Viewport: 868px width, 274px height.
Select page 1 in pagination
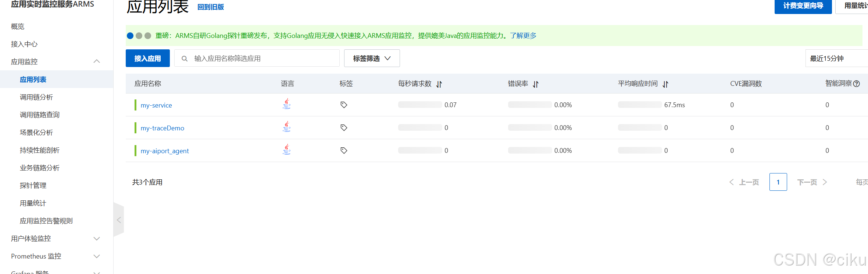tap(778, 182)
